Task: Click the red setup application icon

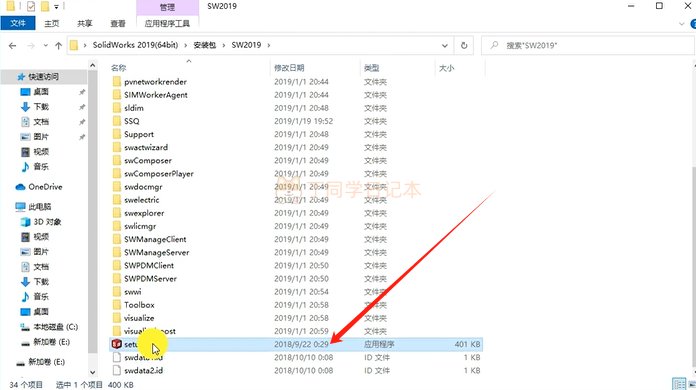Action: point(117,344)
